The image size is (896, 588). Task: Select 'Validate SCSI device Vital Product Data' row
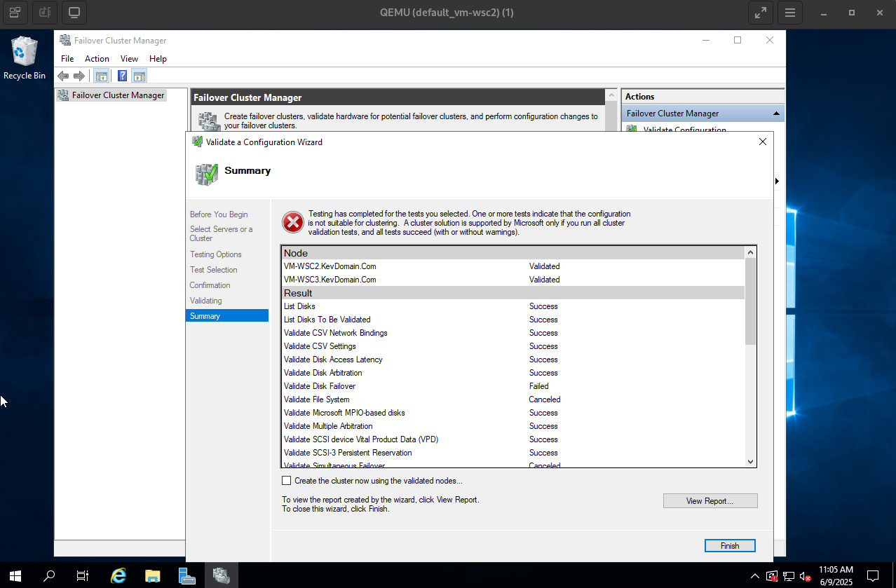pos(513,439)
